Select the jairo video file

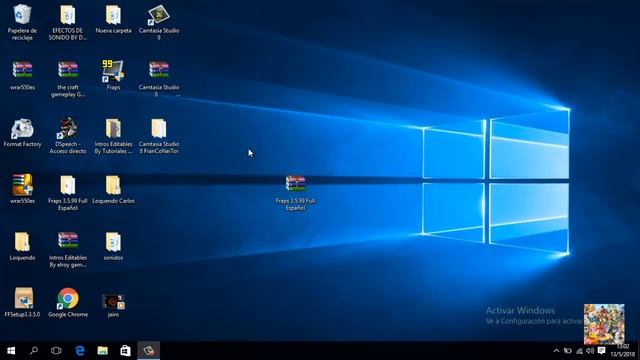coord(113,305)
